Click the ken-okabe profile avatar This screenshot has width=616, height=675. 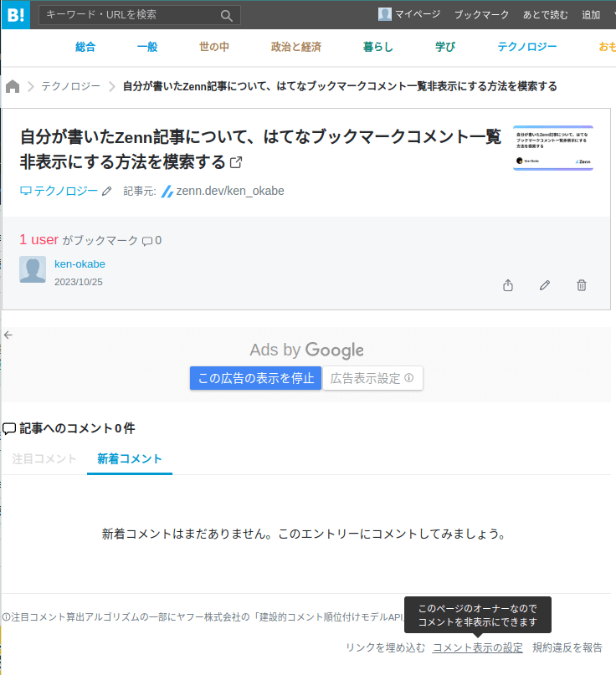(33, 269)
